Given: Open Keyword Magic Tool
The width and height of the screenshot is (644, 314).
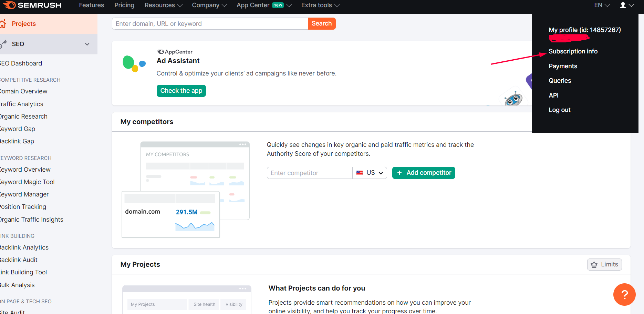Looking at the screenshot, I should (27, 182).
